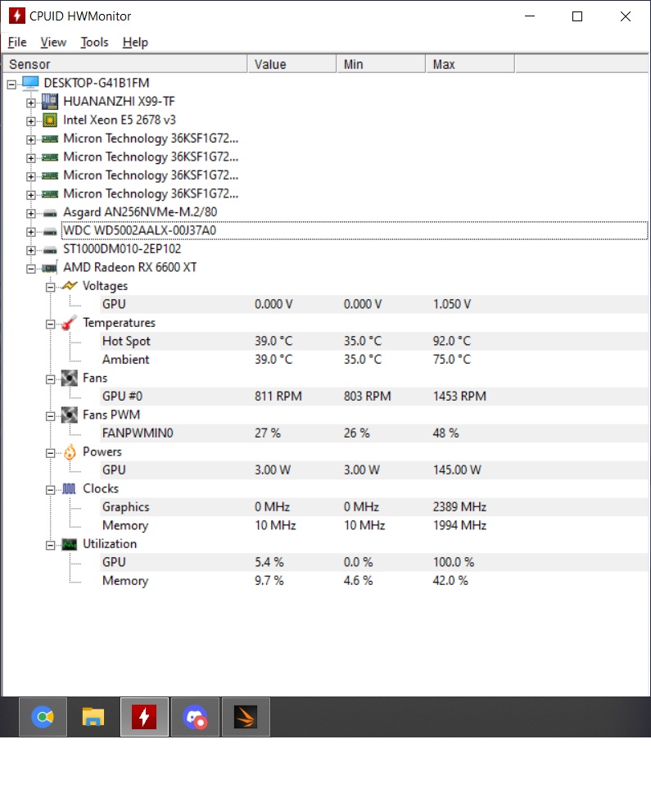The width and height of the screenshot is (651, 812).
Task: Click the 811 RPM current fan value
Action: (278, 396)
